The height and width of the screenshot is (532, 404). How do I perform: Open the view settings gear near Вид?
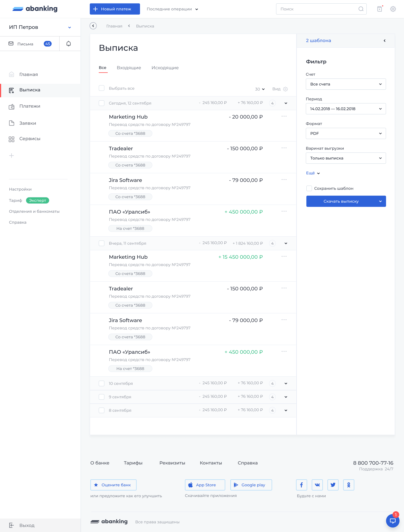click(286, 89)
